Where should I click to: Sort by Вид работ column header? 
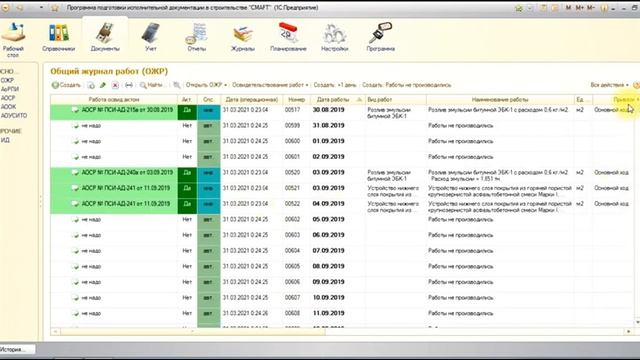point(396,99)
